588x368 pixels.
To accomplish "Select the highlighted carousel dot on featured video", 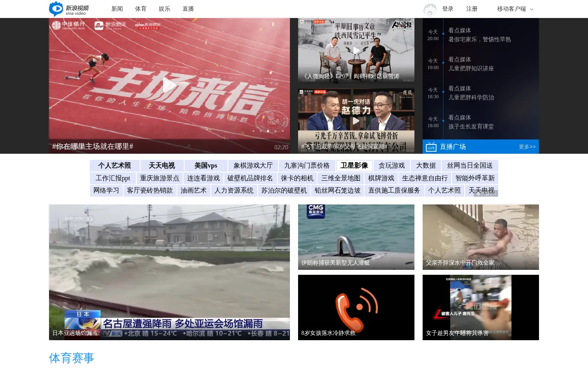I will point(268,131).
